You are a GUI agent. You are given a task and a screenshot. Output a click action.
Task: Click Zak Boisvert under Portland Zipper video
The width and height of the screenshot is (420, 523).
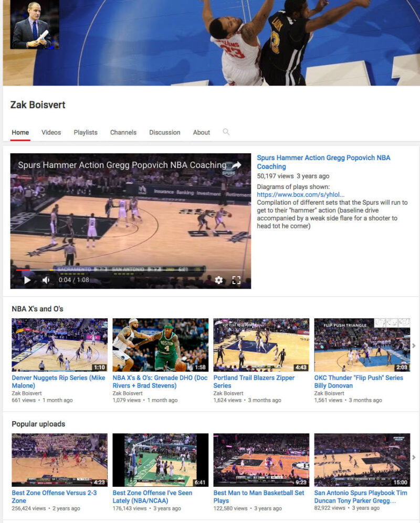click(228, 393)
